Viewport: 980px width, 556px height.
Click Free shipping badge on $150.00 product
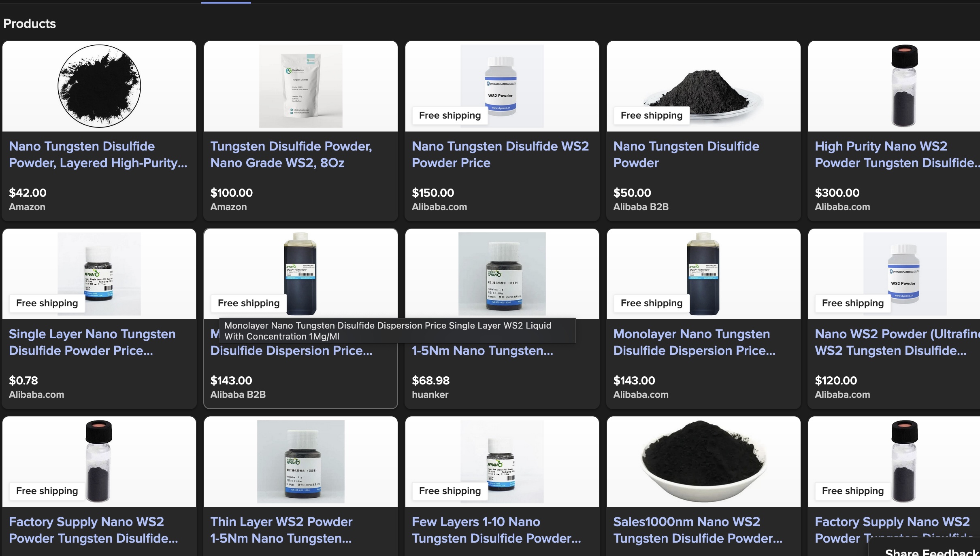click(x=450, y=115)
